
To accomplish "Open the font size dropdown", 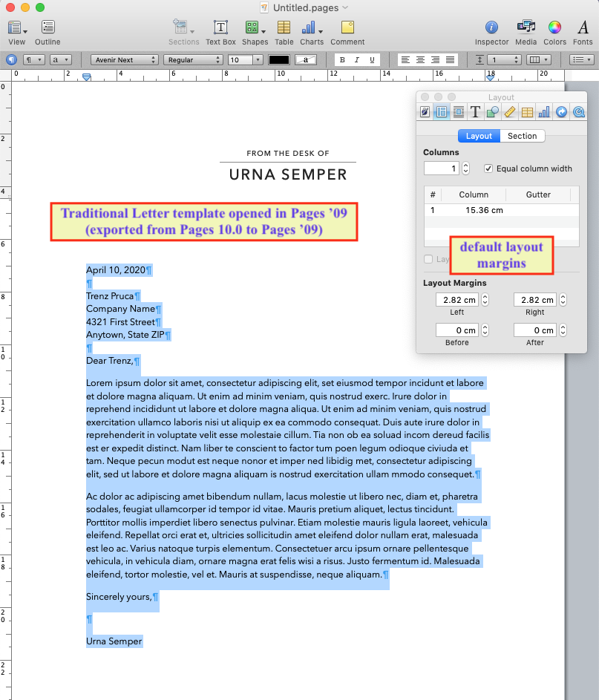I will coord(258,60).
